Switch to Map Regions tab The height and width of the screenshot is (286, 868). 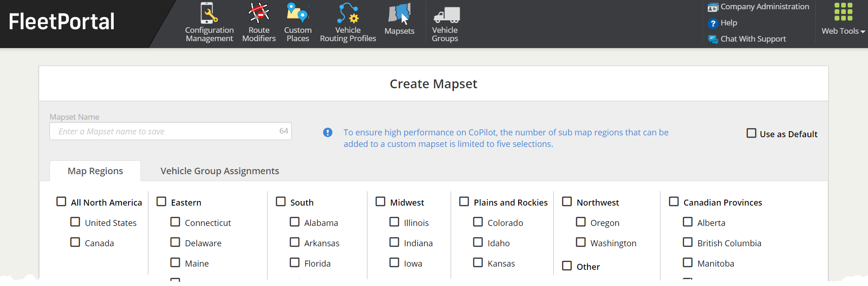pyautogui.click(x=95, y=171)
